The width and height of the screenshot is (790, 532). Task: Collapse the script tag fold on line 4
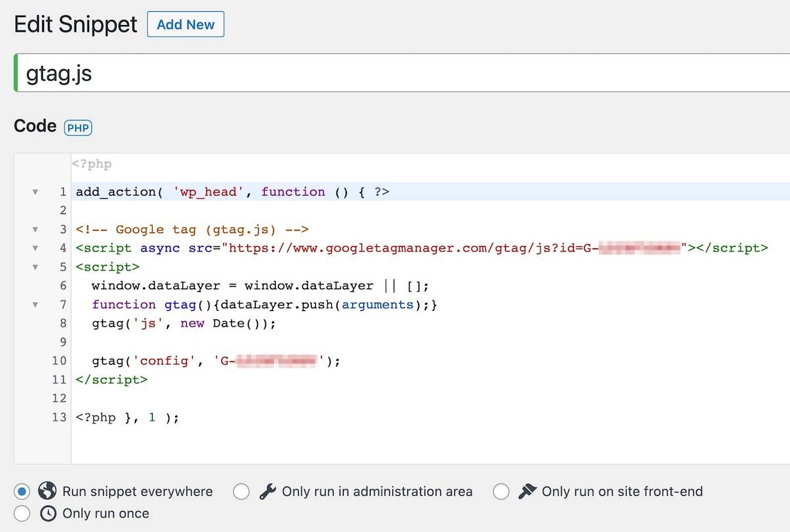tap(35, 248)
